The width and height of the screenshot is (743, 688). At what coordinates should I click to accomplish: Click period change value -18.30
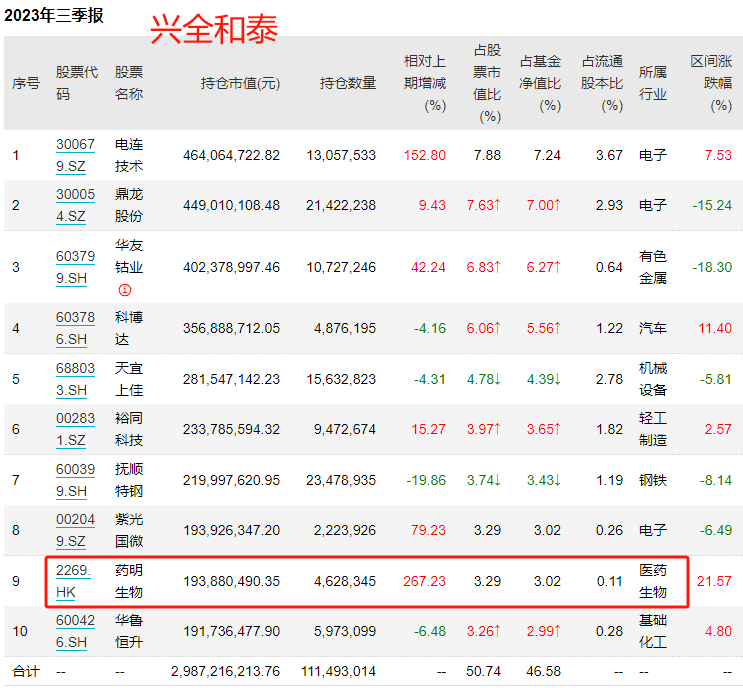(712, 267)
